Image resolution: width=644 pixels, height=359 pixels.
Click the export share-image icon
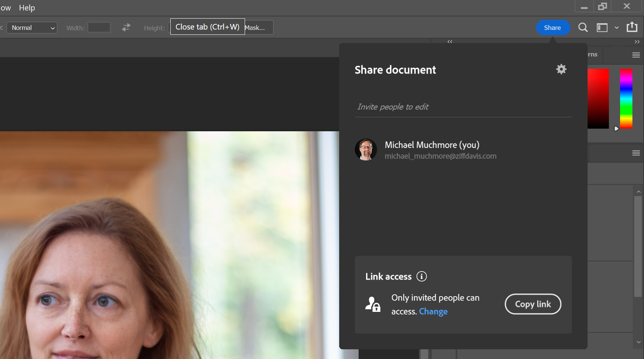point(632,27)
